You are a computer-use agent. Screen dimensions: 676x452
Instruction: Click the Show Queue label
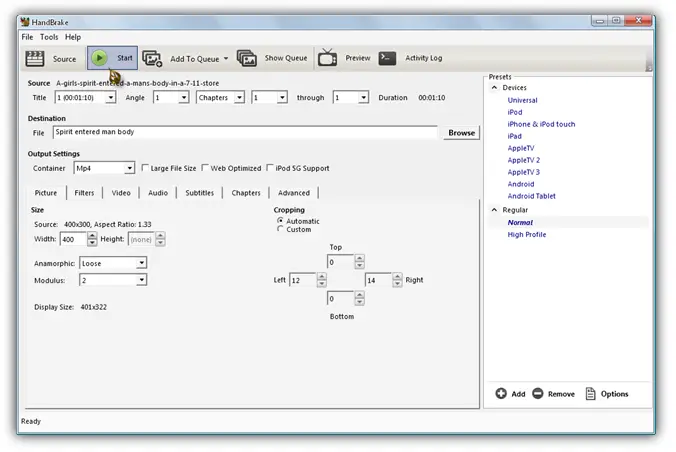pyautogui.click(x=286, y=58)
